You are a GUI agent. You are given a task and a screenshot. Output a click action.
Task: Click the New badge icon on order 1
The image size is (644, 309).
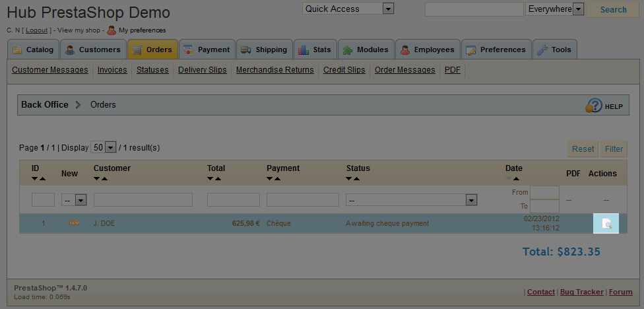pos(74,223)
